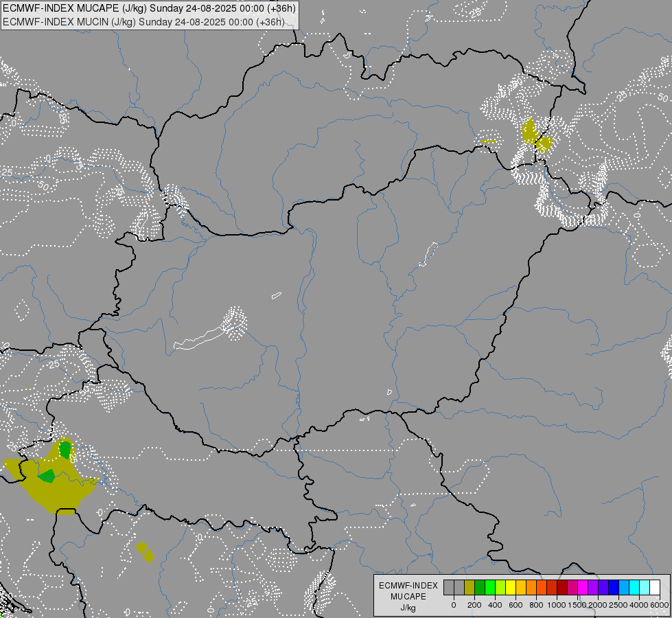Click the upper green patch in southwest olive area
Image resolution: width=672 pixels, height=618 pixels.
65,450
